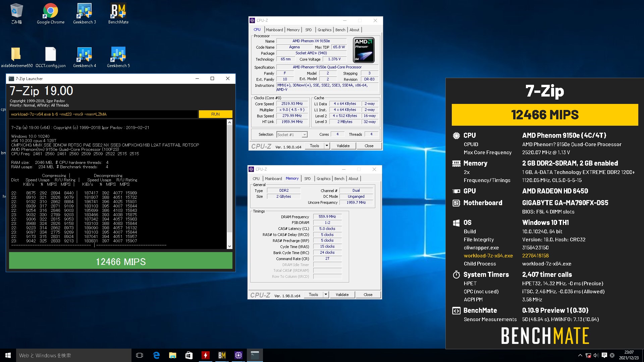Open network status tray icon
Image resolution: width=644 pixels, height=362 pixels.
588,355
